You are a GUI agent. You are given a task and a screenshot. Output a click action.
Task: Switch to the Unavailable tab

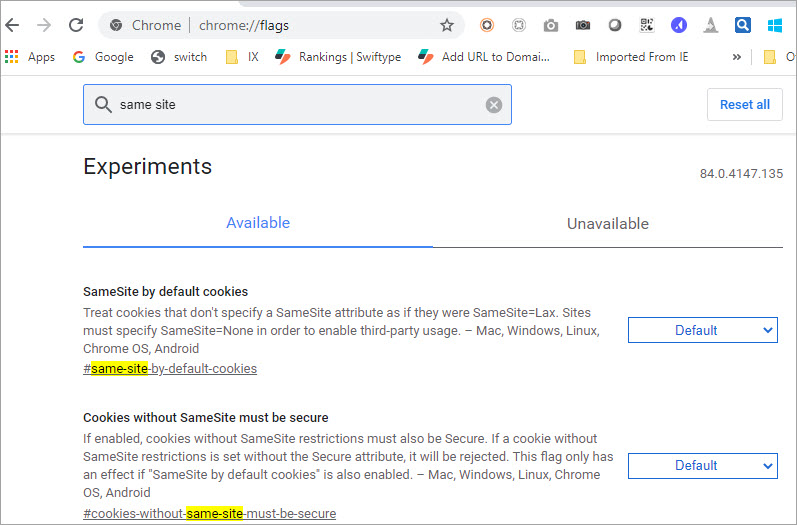[607, 224]
